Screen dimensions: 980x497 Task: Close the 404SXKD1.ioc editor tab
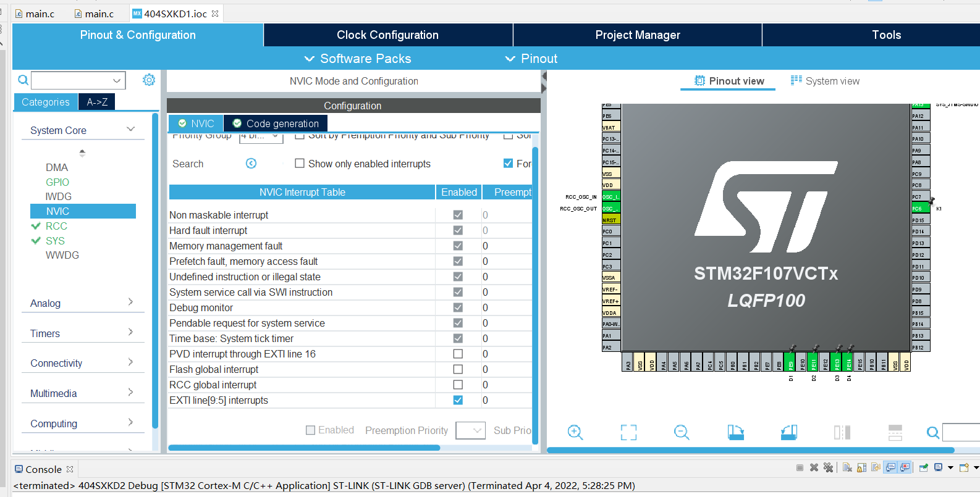[215, 14]
